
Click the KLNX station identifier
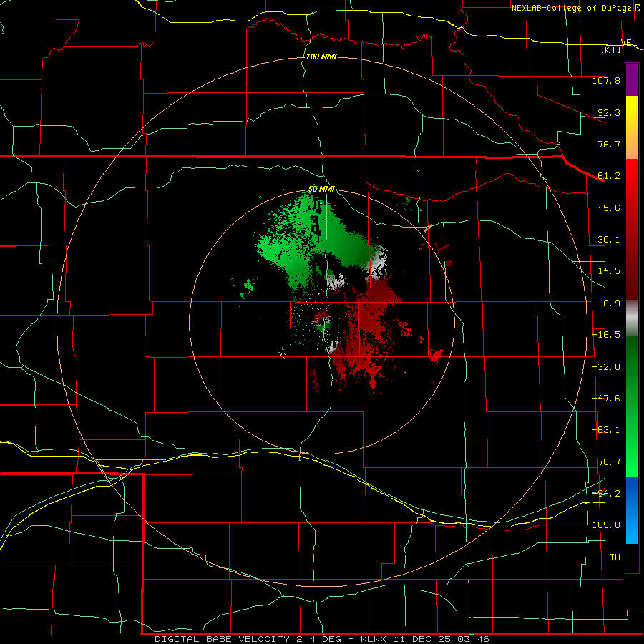[374, 639]
